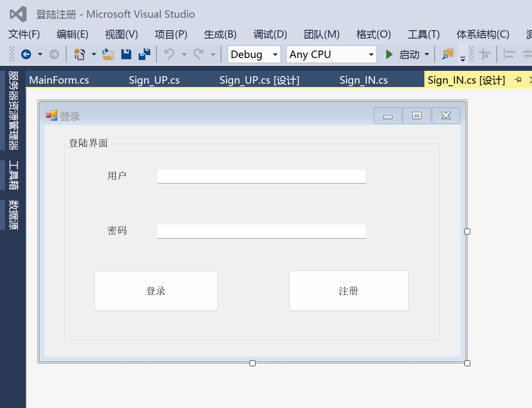Image resolution: width=532 pixels, height=408 pixels.
Task: Click the 用户 text input field
Action: click(x=262, y=176)
